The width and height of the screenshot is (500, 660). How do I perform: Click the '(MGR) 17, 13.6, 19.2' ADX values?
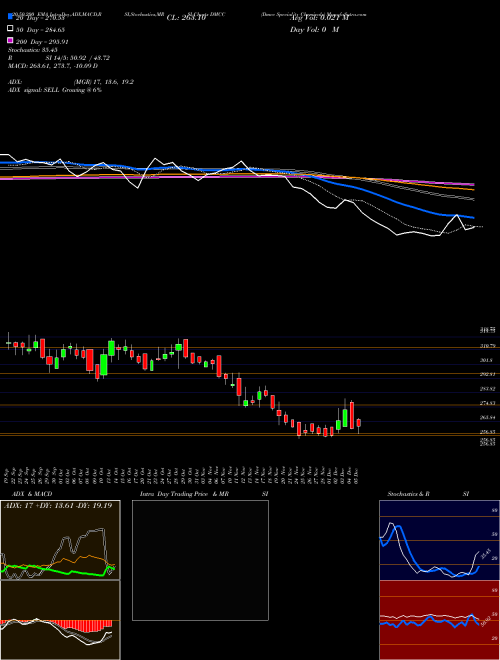point(104,82)
